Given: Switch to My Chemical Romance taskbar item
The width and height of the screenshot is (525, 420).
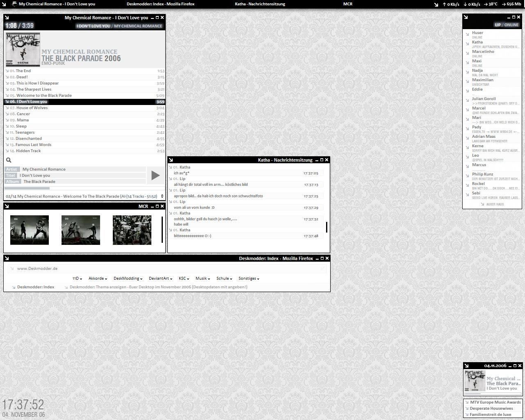Looking at the screenshot, I should [57, 4].
